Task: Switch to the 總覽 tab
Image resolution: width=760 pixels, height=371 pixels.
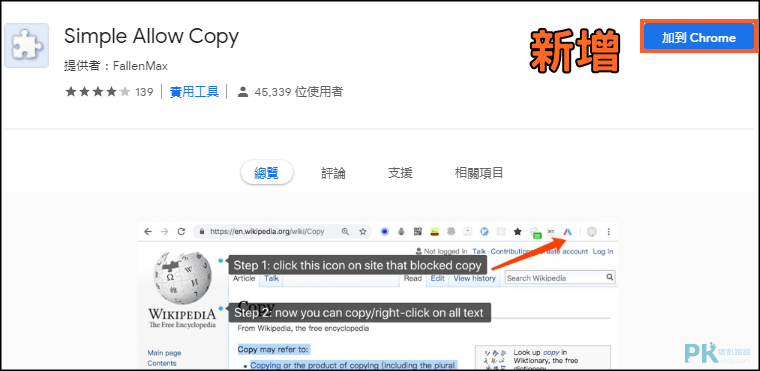Action: point(267,173)
